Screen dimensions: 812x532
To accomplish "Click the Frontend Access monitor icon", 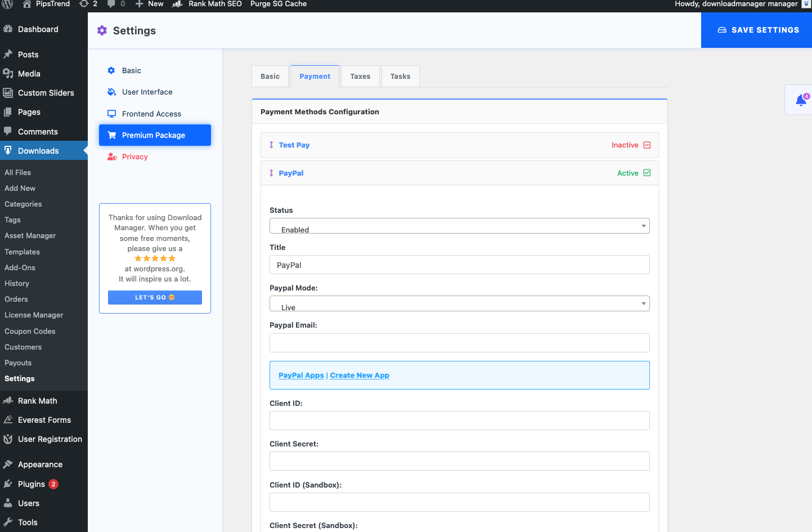I will click(111, 114).
